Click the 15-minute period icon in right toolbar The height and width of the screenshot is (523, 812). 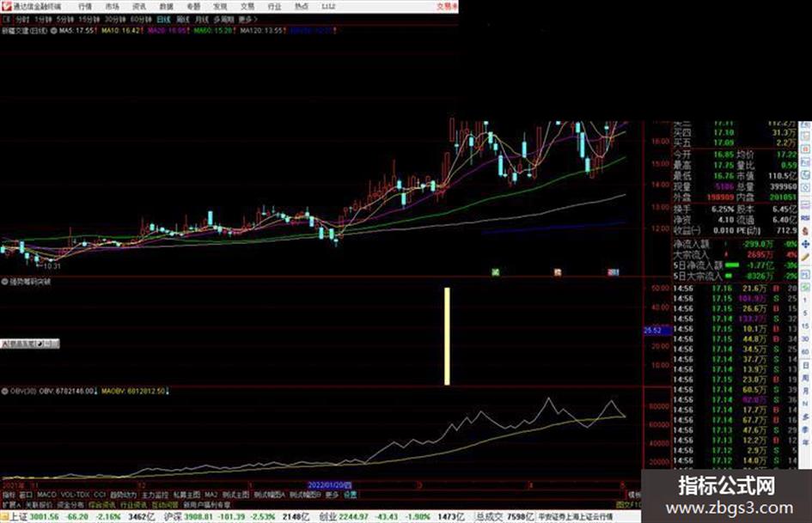point(805,326)
